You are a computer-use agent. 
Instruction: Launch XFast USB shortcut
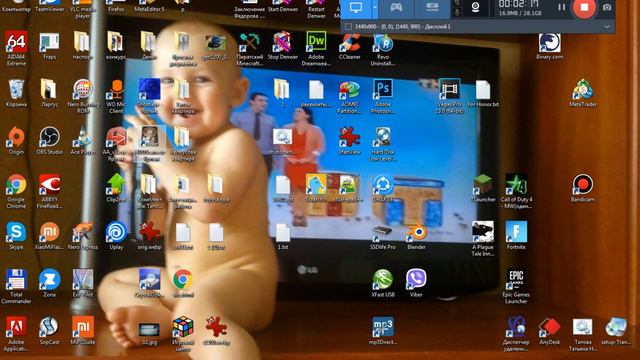point(383,283)
